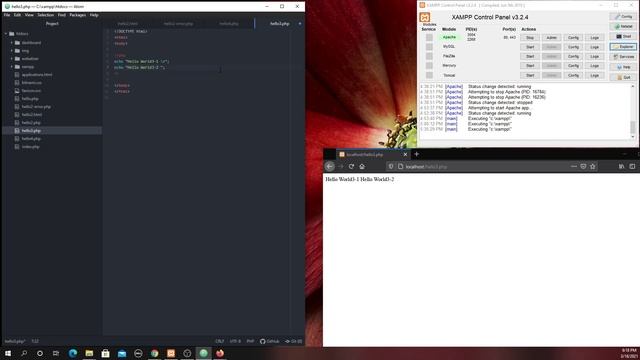Screen dimensions: 640x360
Task: Switch to the hello2.html tab in Atom
Action: tap(128, 24)
